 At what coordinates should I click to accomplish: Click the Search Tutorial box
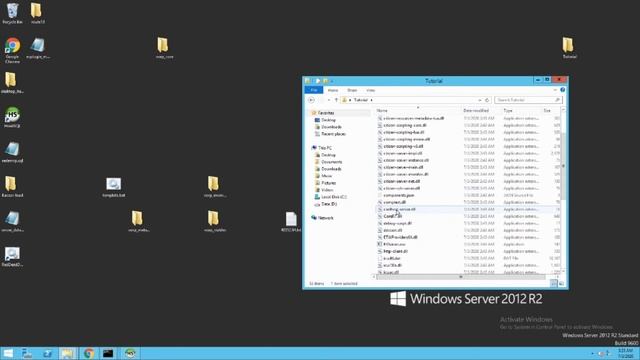(528, 100)
